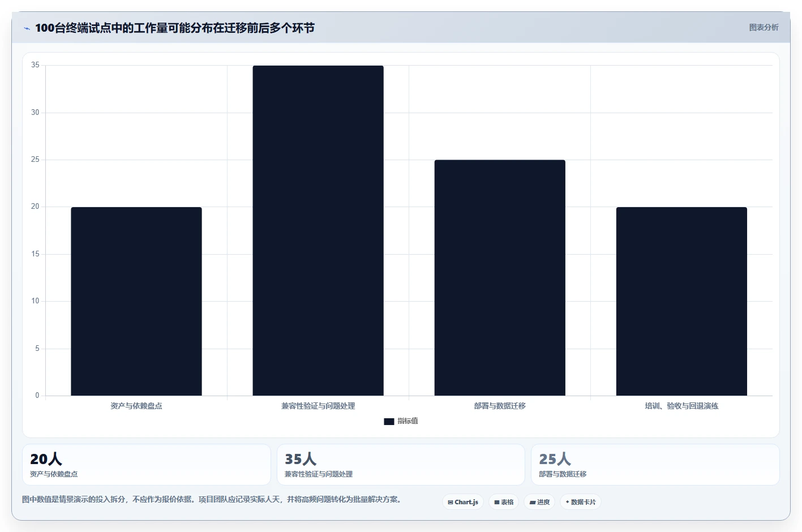Open the 20人 data card
This screenshot has height=532, width=802.
pos(146,465)
